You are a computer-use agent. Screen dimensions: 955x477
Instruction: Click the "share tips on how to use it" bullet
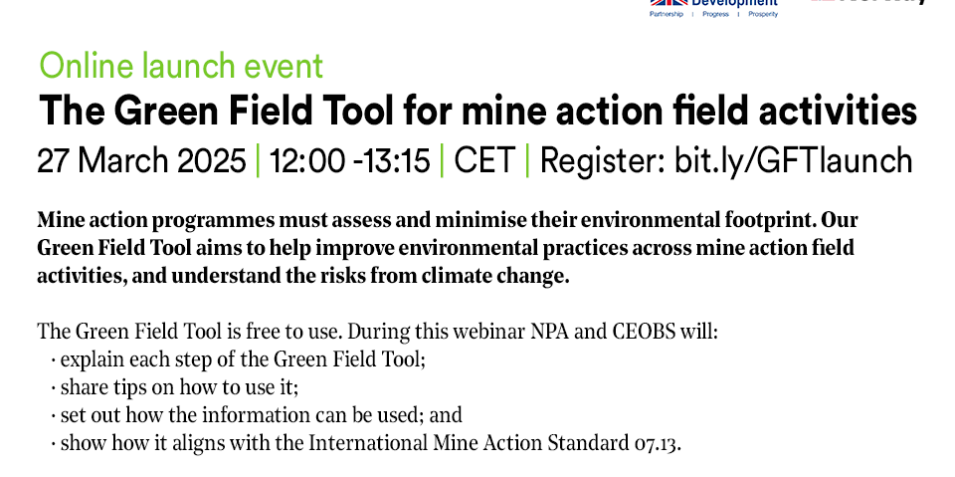pos(179,387)
